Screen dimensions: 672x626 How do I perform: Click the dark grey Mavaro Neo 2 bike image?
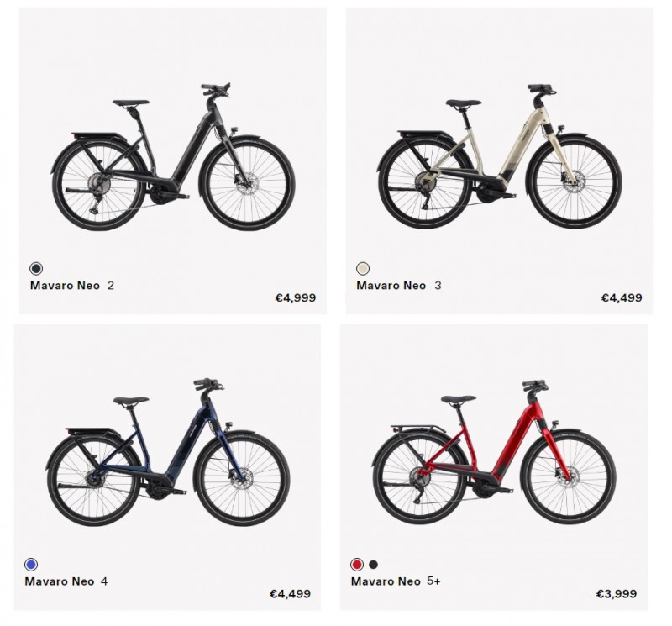point(173,156)
